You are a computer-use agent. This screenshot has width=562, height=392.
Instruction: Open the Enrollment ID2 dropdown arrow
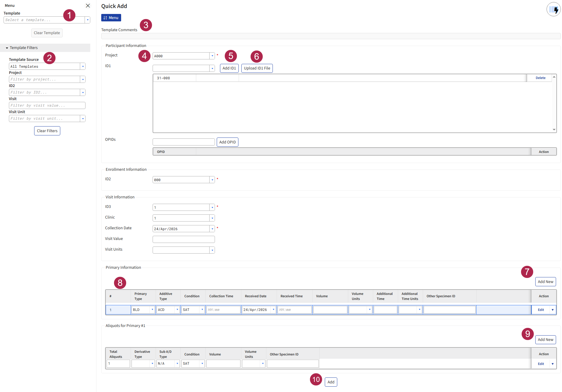[x=212, y=180]
